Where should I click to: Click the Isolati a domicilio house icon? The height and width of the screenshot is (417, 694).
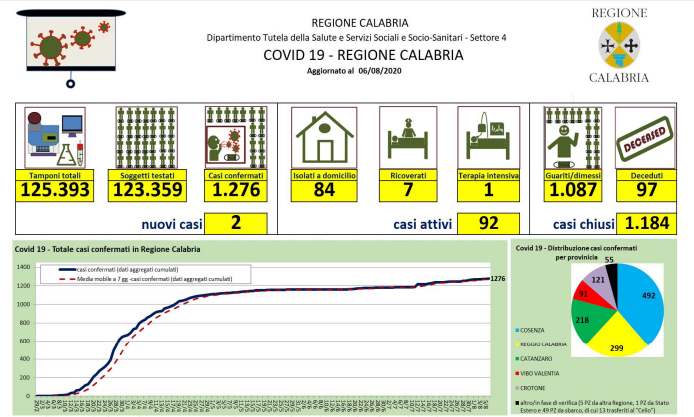point(323,138)
